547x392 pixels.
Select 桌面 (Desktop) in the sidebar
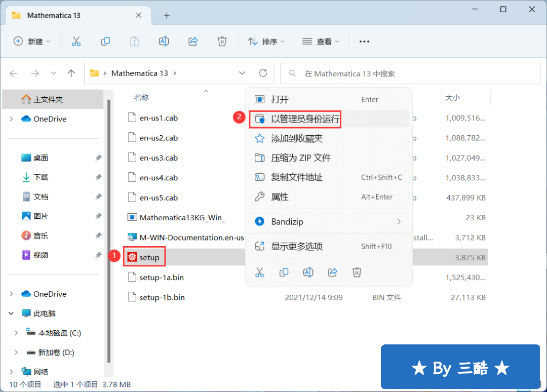41,158
